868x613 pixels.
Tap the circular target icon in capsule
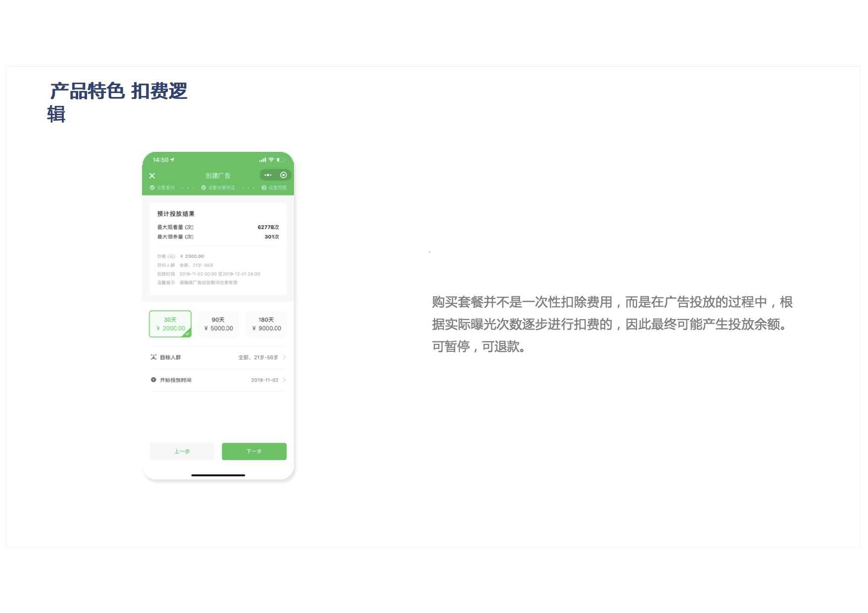tap(284, 175)
